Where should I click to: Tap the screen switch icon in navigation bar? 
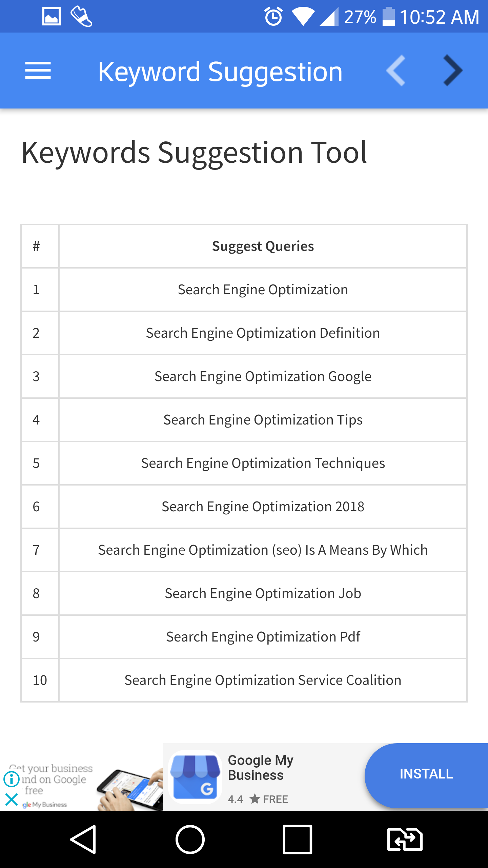pos(405,840)
